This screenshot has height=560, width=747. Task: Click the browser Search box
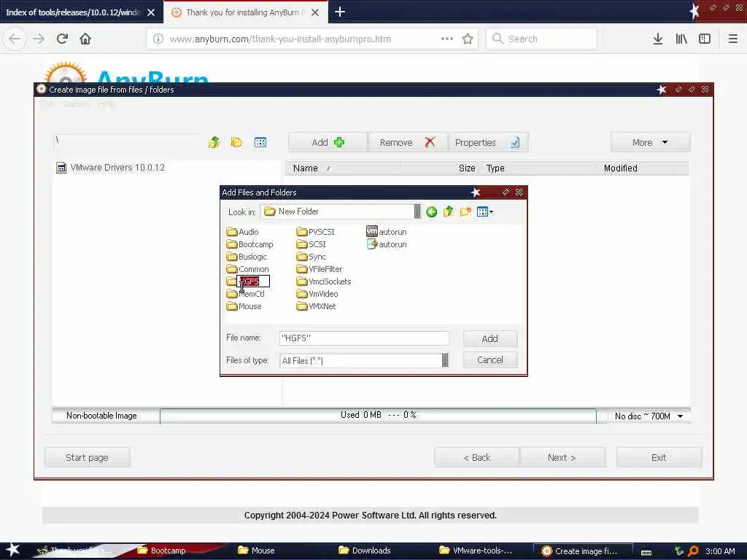[542, 39]
